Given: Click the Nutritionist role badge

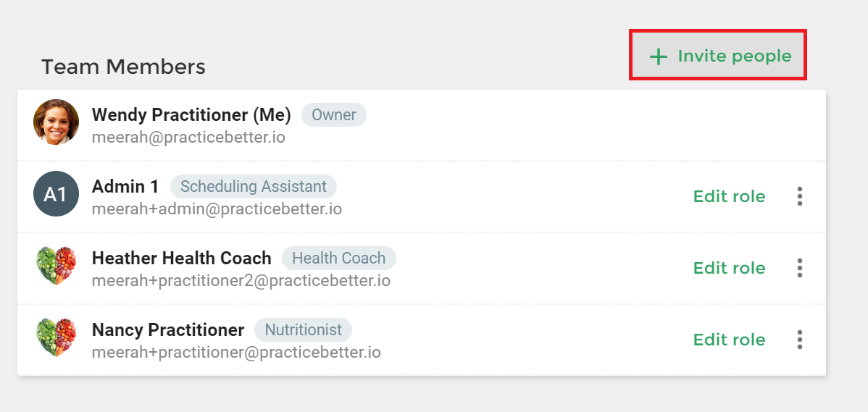Looking at the screenshot, I should coord(304,329).
